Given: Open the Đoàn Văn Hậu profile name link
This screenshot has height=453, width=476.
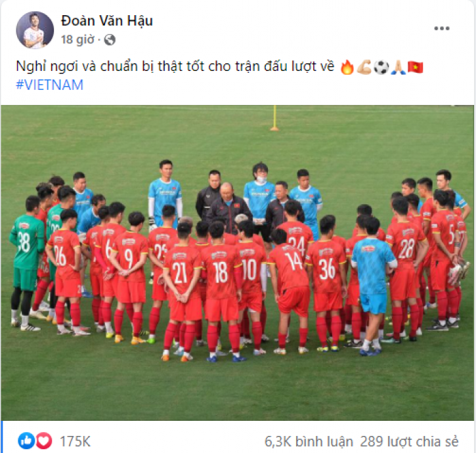Looking at the screenshot, I should (x=107, y=21).
